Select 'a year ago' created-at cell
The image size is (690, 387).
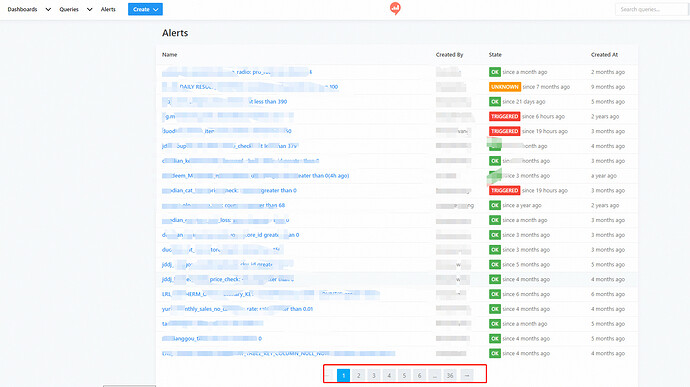pyautogui.click(x=604, y=176)
